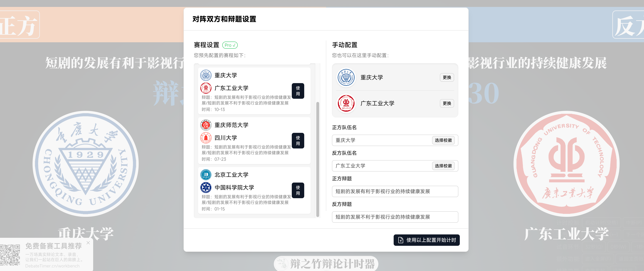Click the 四川大学 school badge icon
Image resolution: width=644 pixels, height=271 pixels.
206,138
